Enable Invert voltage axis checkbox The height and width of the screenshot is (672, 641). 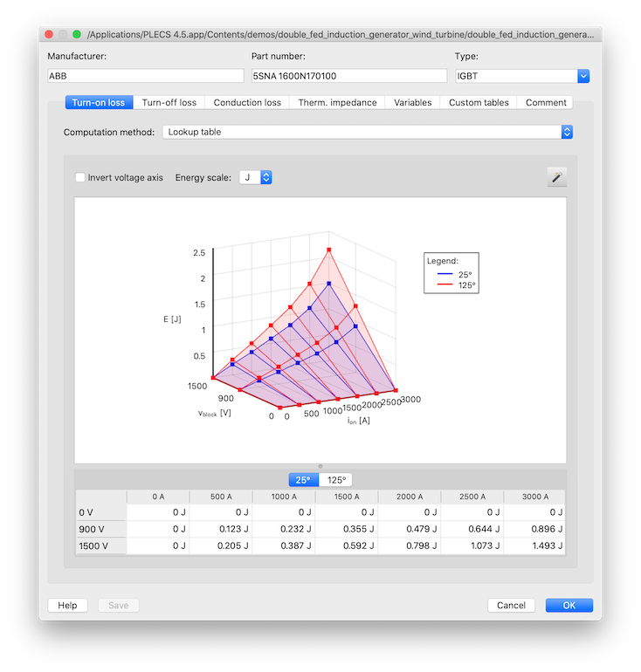80,177
